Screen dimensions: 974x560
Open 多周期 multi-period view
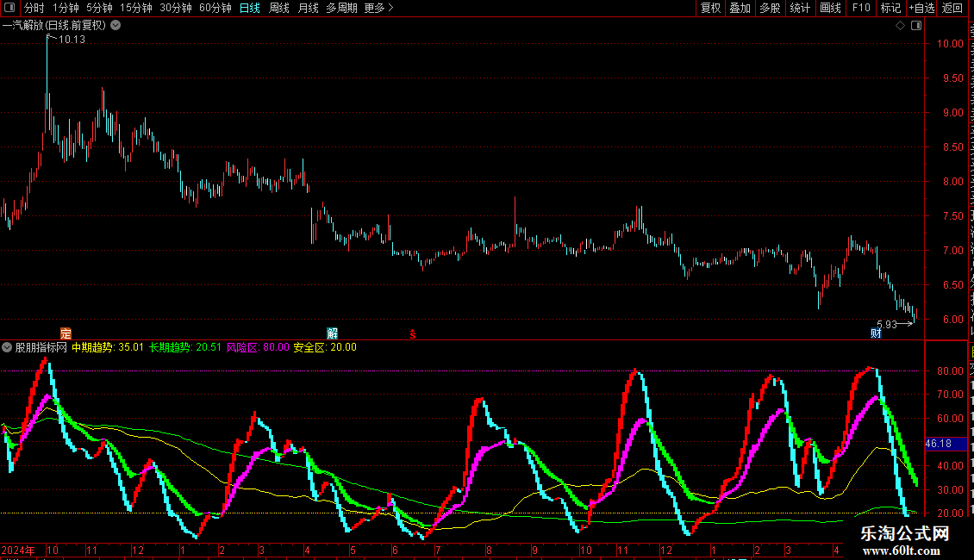point(341,8)
